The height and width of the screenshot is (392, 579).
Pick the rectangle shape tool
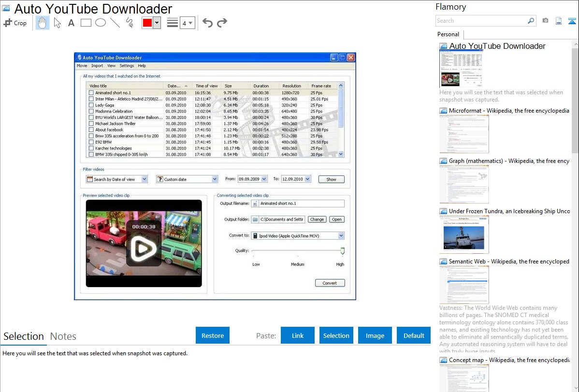tap(86, 23)
